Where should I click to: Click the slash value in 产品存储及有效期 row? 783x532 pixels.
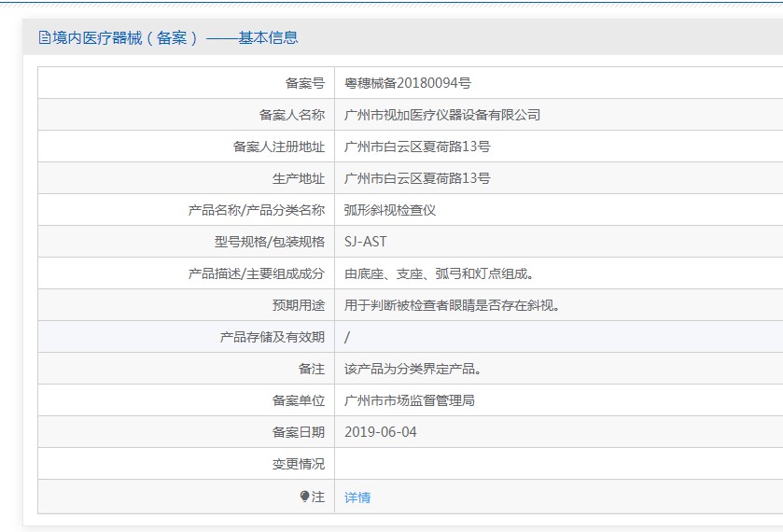(347, 337)
